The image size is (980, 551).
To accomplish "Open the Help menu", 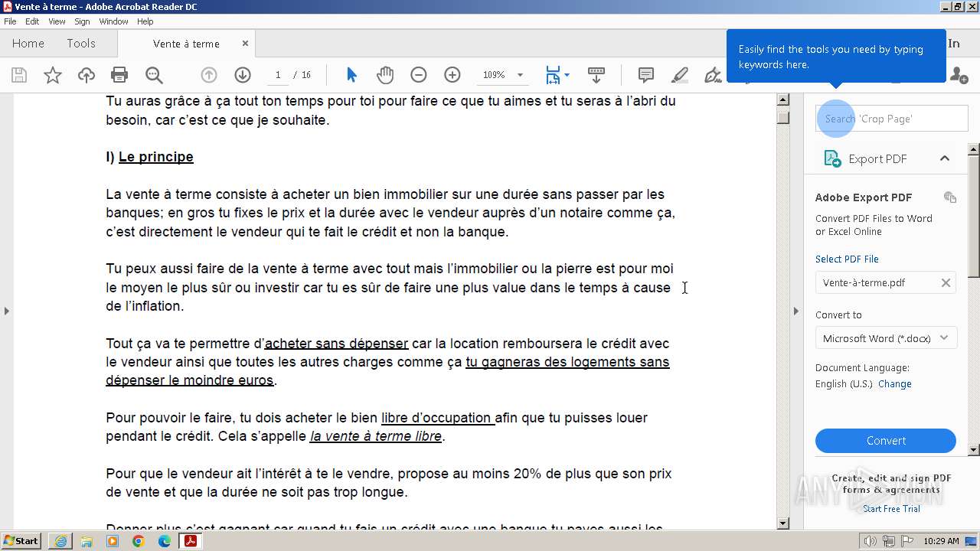I will click(145, 21).
